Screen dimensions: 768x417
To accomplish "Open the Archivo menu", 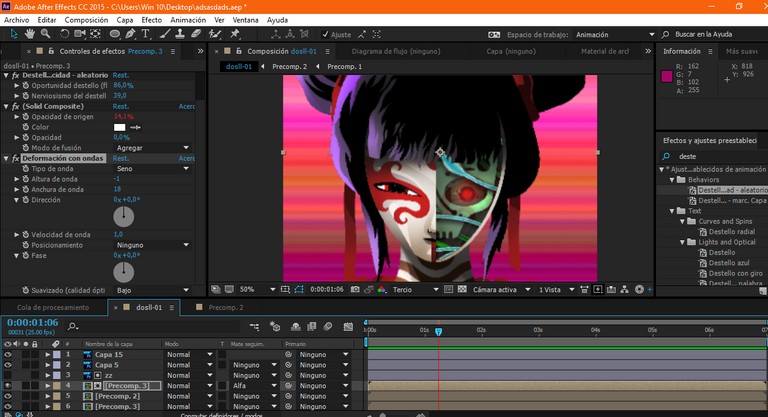I will [17, 20].
